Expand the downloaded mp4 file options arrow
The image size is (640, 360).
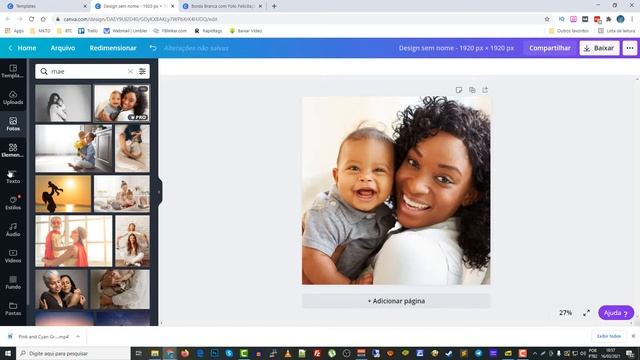78,337
